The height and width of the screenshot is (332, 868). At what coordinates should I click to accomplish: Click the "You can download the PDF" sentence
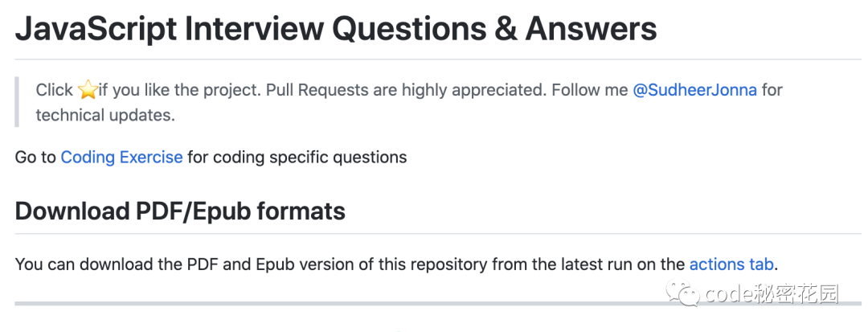117,264
